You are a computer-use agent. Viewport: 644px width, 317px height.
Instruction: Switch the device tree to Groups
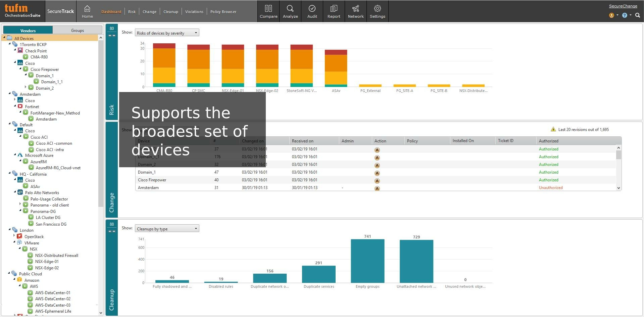[x=77, y=30]
